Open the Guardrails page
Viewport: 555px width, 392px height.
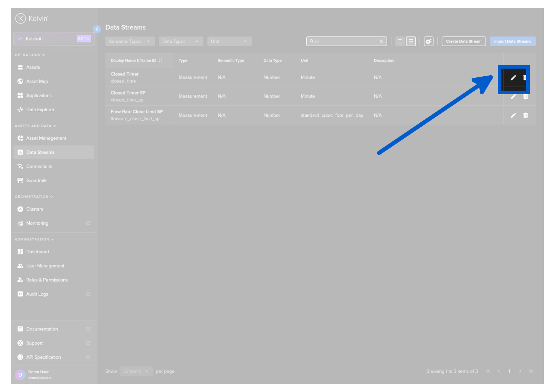[x=36, y=181]
